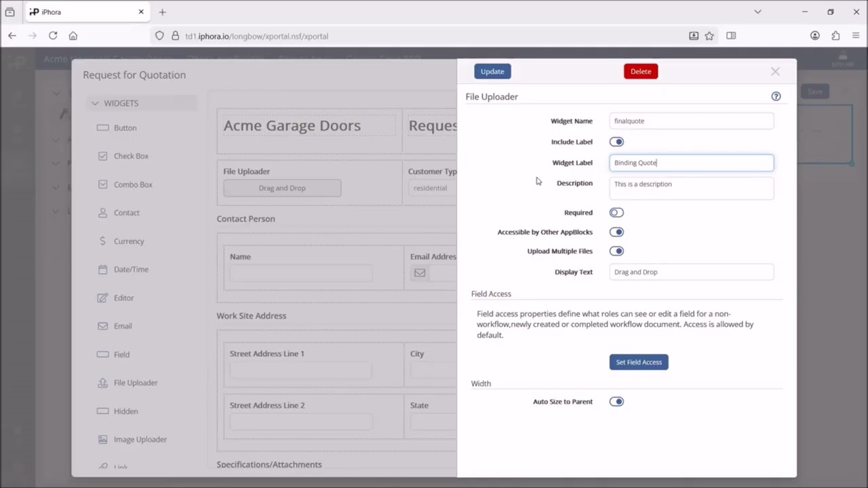
Task: Click the Set Field Access button
Action: [639, 362]
